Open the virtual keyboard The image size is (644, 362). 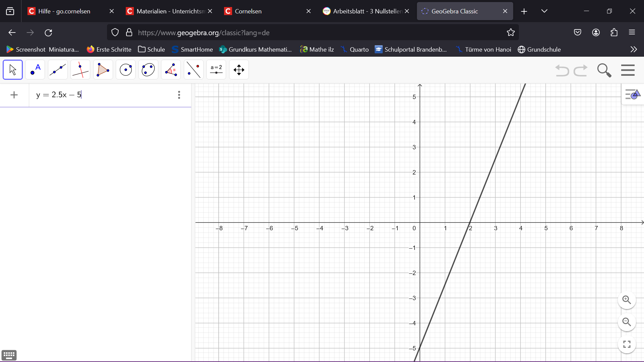(x=9, y=355)
